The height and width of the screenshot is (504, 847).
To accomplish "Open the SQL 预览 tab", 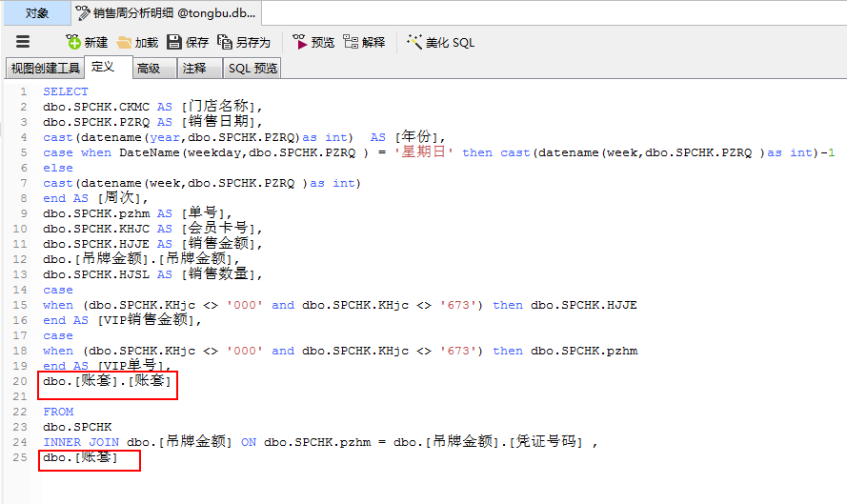I will coord(252,68).
